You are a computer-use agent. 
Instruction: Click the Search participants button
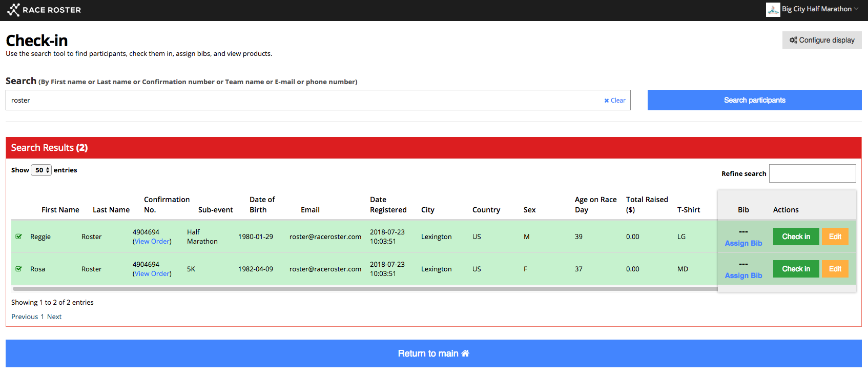[754, 100]
